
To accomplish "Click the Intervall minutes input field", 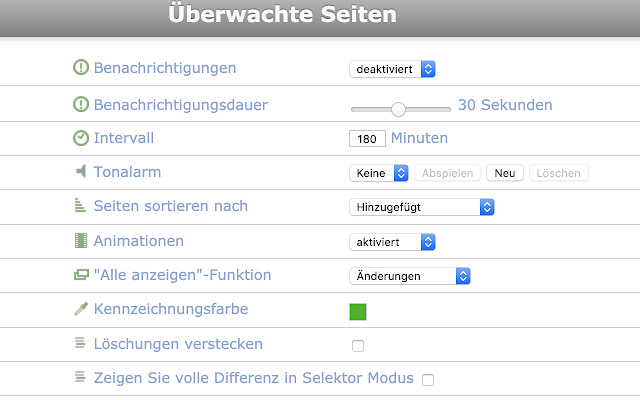I will pos(368,139).
